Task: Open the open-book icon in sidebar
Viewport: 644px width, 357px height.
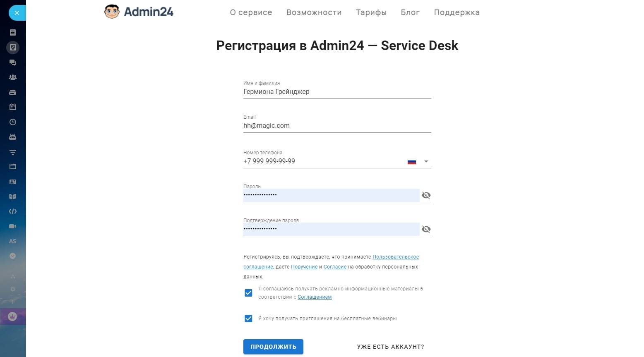Action: [13, 196]
